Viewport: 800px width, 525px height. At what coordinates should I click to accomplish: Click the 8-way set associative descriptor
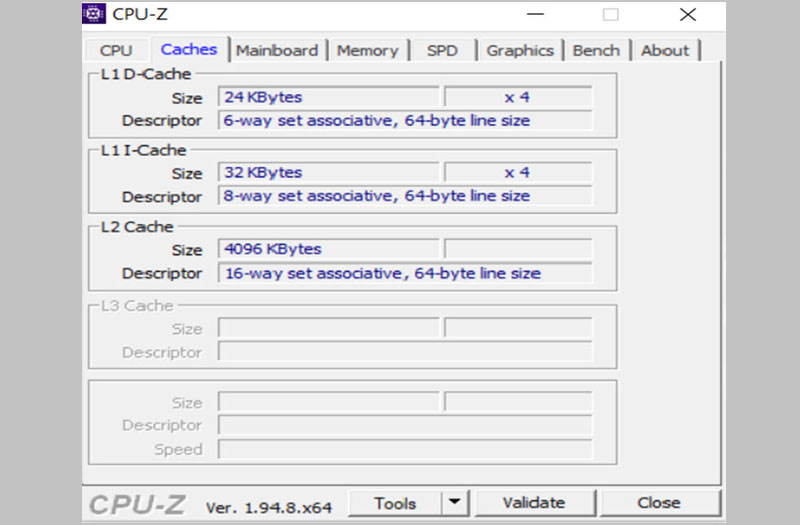(x=405, y=196)
